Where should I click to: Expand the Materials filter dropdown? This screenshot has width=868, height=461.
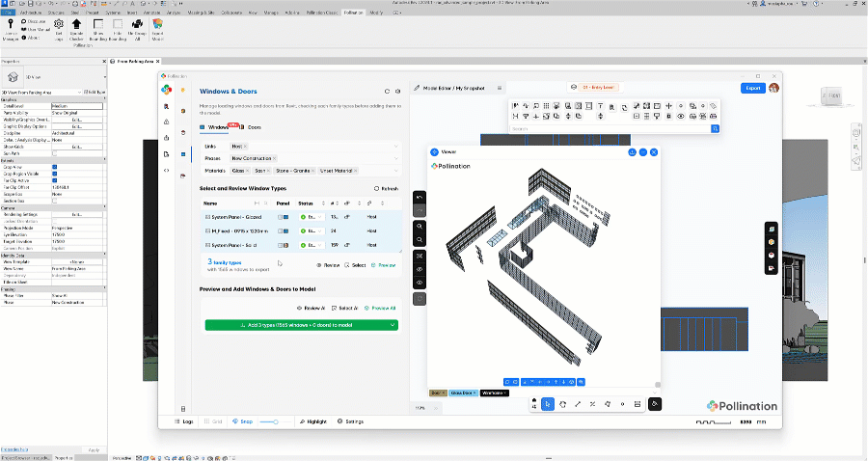(x=396, y=170)
